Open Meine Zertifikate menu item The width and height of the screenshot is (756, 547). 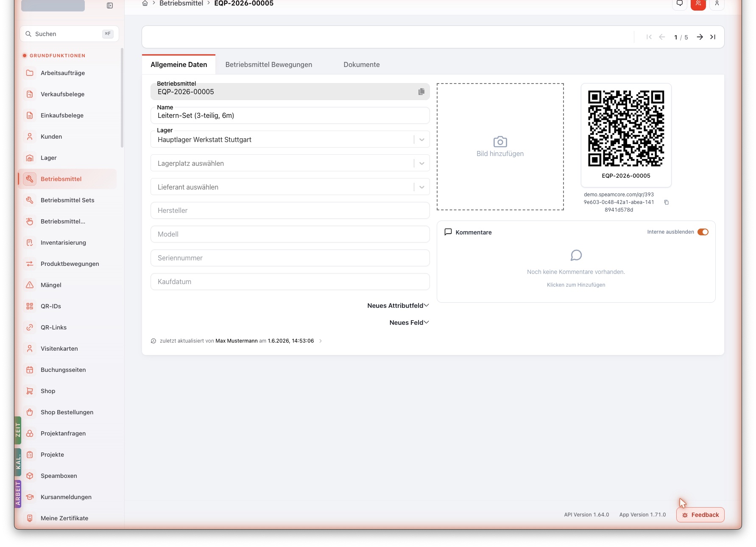click(x=67, y=518)
